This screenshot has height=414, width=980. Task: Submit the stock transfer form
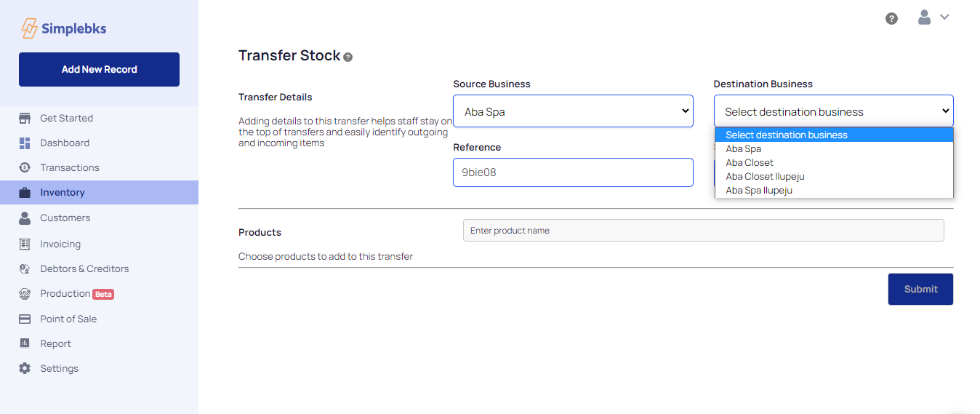tap(920, 289)
